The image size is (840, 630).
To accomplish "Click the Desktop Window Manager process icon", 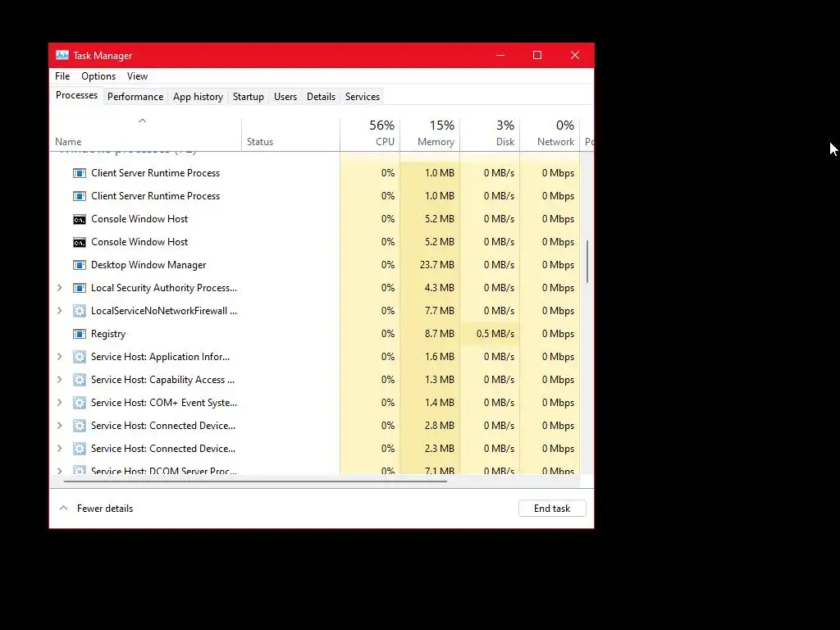I will [x=80, y=265].
